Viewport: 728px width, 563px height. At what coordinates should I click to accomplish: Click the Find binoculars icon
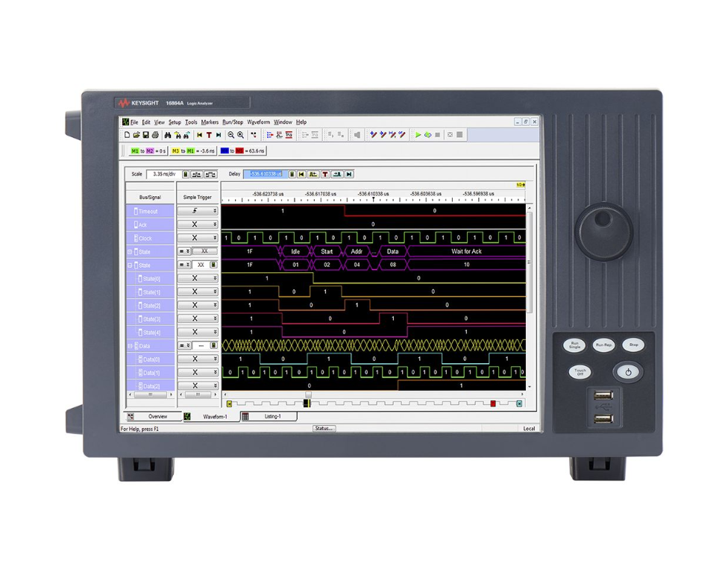168,135
